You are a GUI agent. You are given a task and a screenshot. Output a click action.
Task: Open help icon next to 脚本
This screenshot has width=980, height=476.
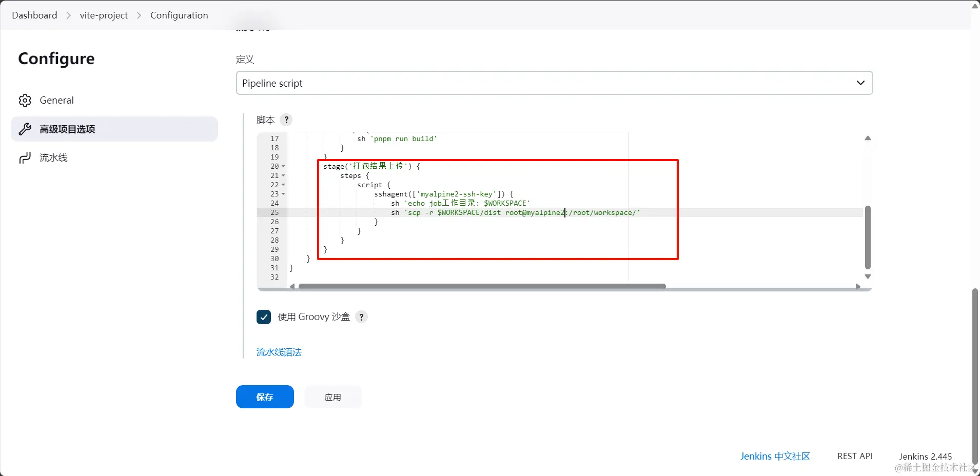point(286,120)
